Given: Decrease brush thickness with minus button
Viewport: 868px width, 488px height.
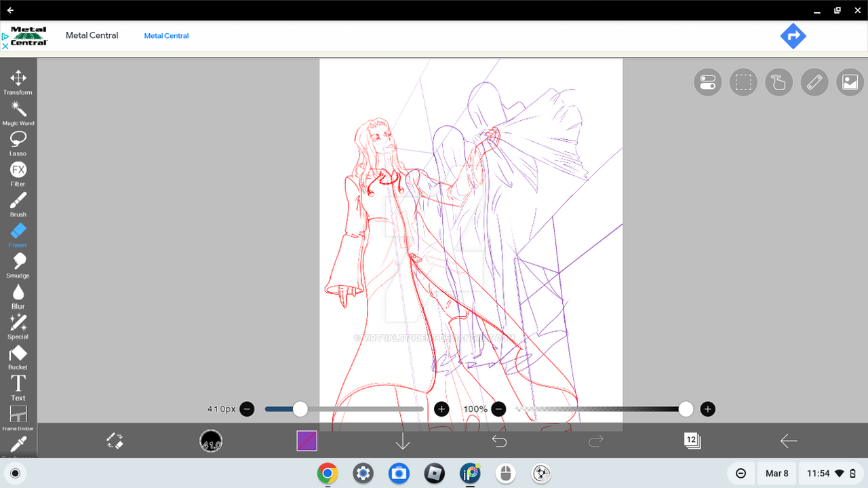Looking at the screenshot, I should pyautogui.click(x=247, y=409).
